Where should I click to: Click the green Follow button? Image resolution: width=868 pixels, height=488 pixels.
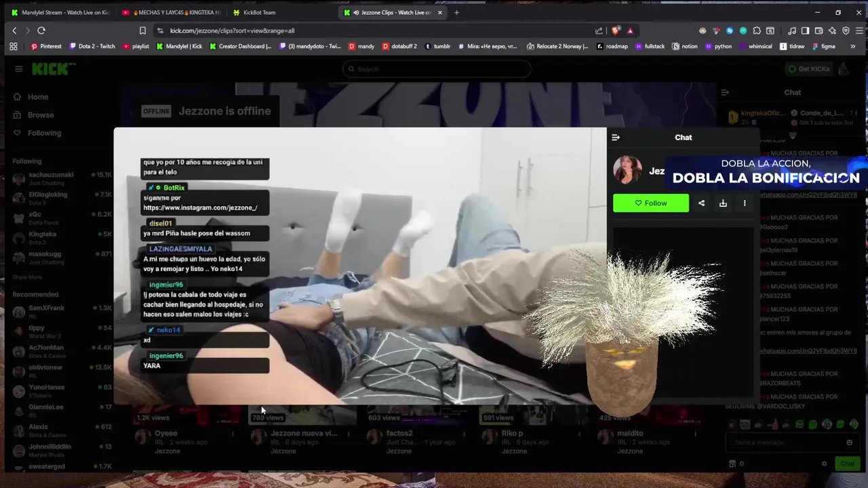tap(651, 203)
